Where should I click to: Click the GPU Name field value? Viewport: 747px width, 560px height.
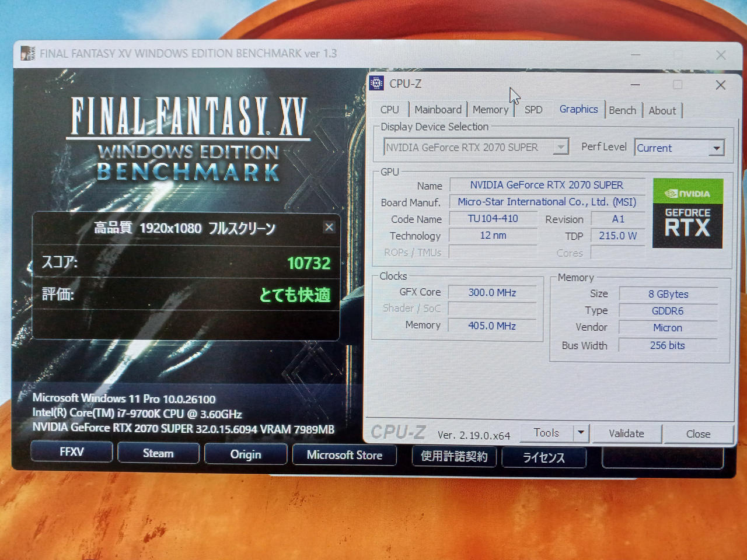click(547, 185)
